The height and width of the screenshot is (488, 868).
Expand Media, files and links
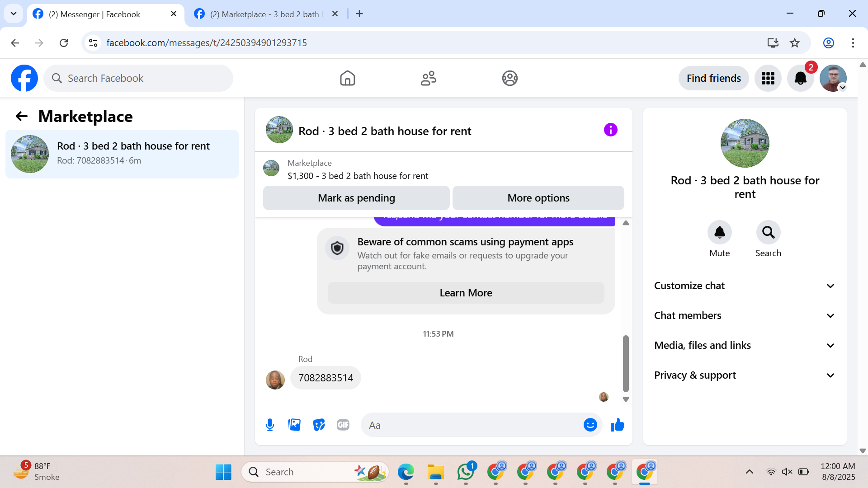745,345
